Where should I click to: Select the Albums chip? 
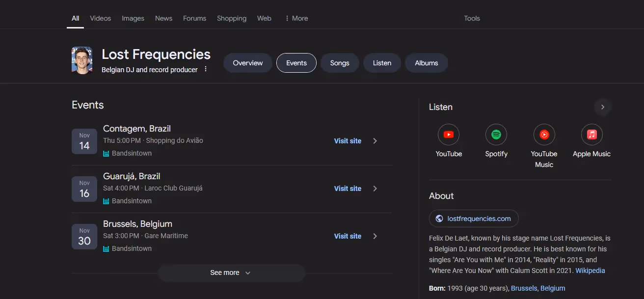pyautogui.click(x=427, y=63)
